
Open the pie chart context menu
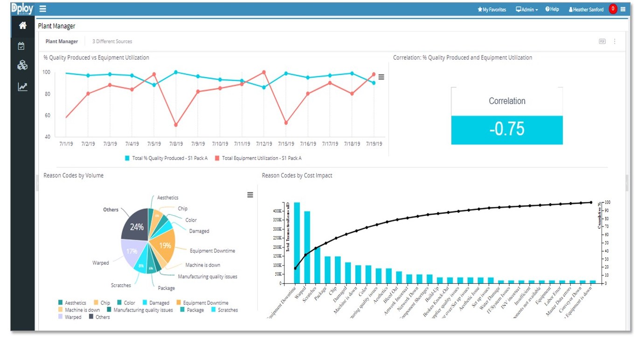point(250,195)
